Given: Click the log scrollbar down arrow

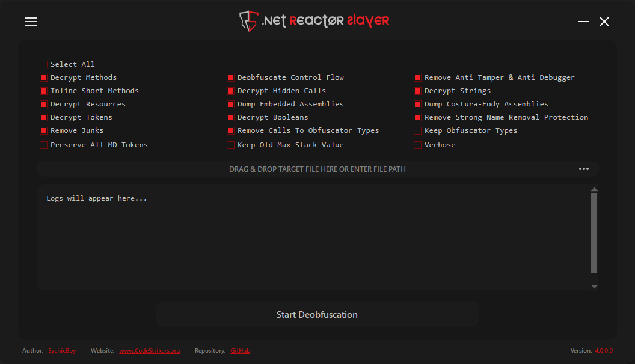Looking at the screenshot, I should [594, 287].
